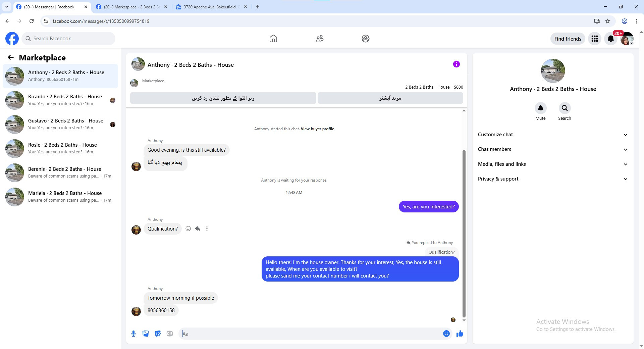
Task: Open the account profile picture menu
Action: 627,39
